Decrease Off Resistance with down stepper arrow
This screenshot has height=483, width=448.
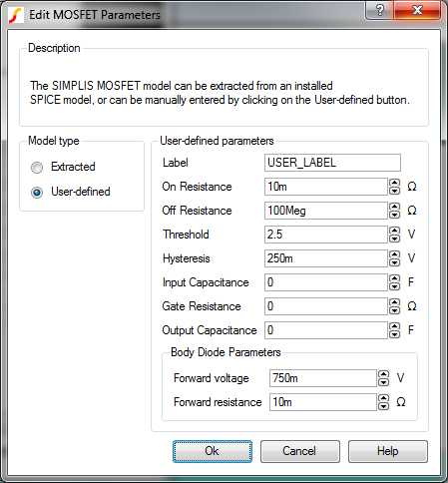point(394,215)
